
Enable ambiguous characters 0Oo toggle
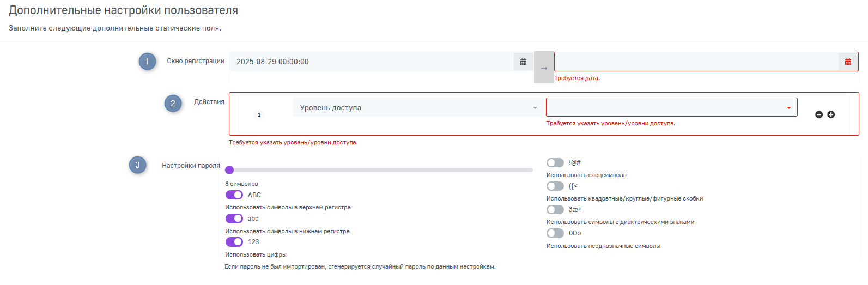pyautogui.click(x=555, y=233)
